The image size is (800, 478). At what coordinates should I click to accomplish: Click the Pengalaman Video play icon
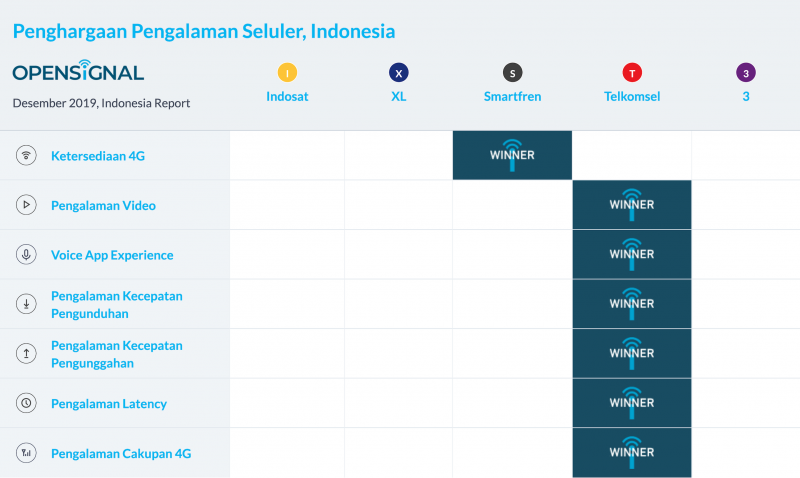pyautogui.click(x=26, y=205)
